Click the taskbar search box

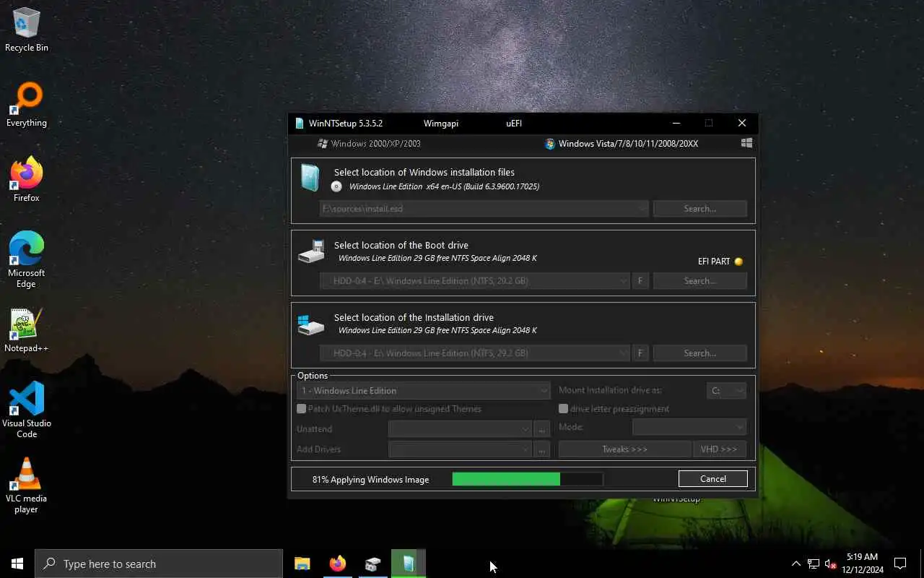tap(159, 564)
